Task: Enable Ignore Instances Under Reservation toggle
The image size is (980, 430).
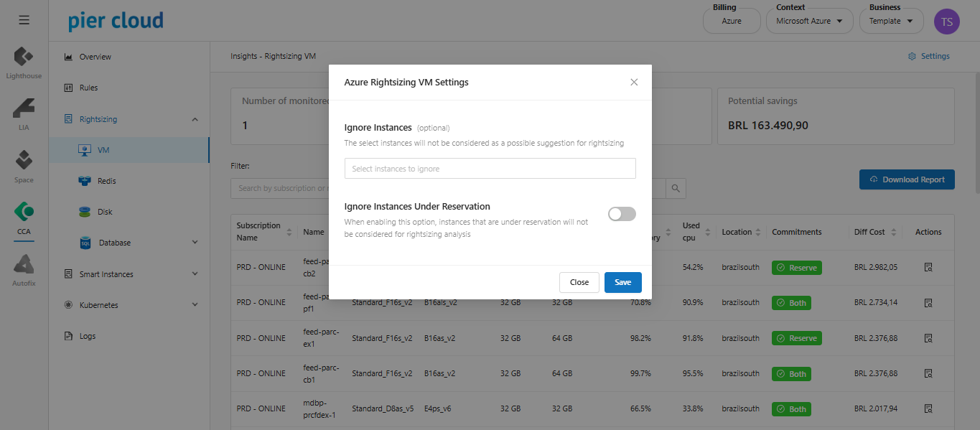Action: click(622, 214)
